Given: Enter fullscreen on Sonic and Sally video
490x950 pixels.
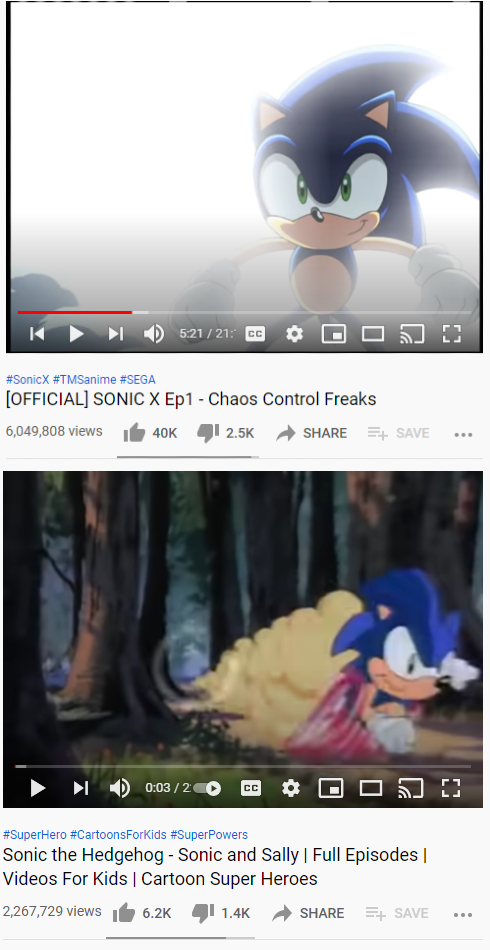Looking at the screenshot, I should (x=451, y=788).
